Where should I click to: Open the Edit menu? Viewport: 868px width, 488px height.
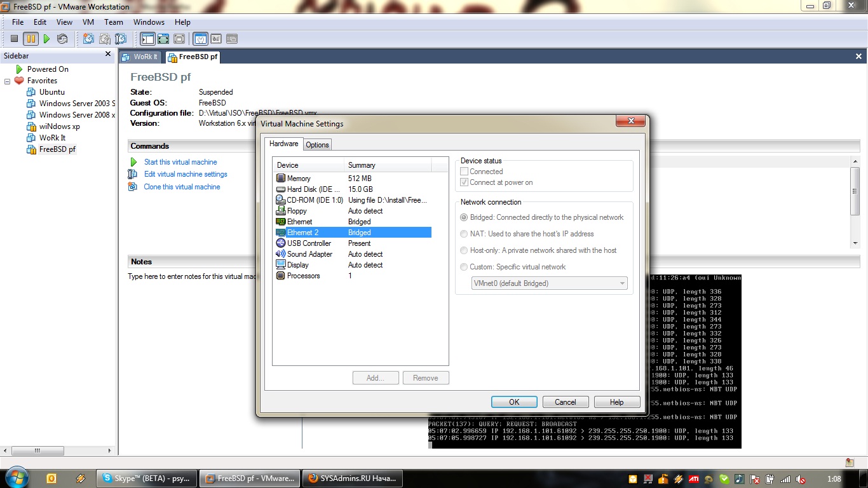tap(40, 22)
